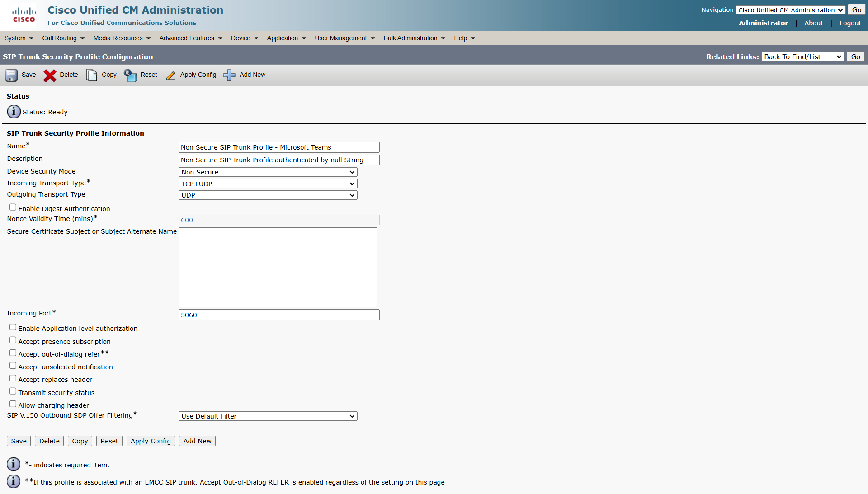Open the User Management menu
Viewport: 868px width, 494px height.
[x=345, y=38]
